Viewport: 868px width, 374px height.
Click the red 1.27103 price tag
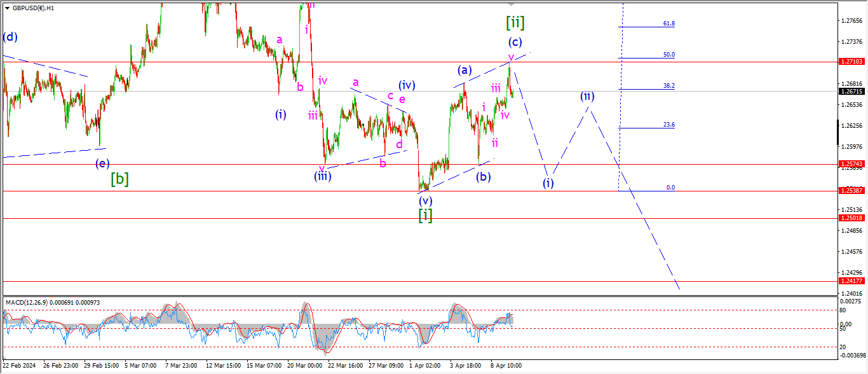click(851, 62)
